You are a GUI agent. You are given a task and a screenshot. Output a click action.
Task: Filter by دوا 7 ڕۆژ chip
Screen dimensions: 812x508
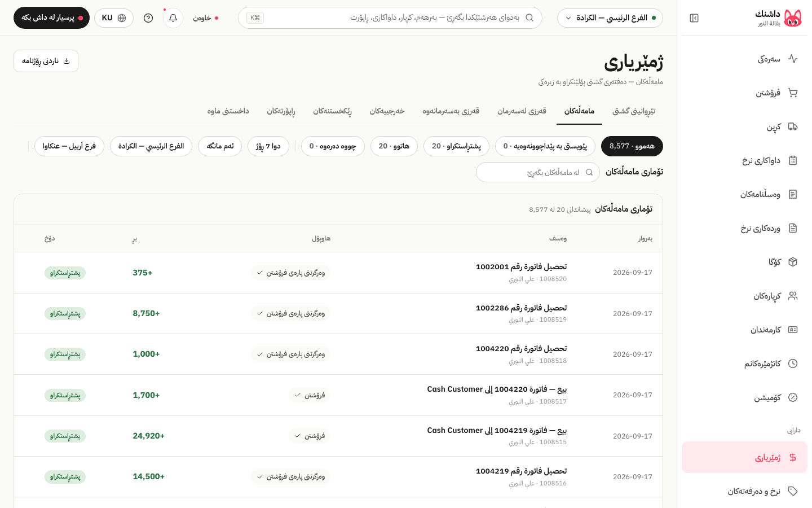pyautogui.click(x=268, y=146)
